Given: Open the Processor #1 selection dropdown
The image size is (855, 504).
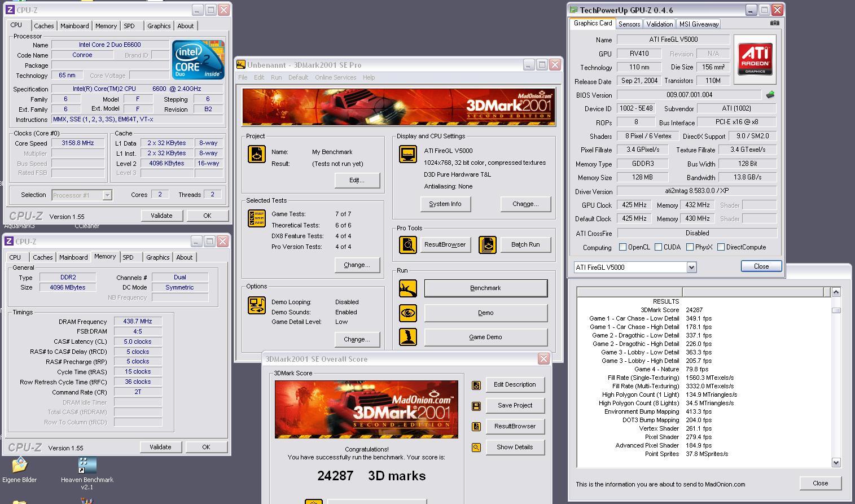Looking at the screenshot, I should [x=107, y=195].
